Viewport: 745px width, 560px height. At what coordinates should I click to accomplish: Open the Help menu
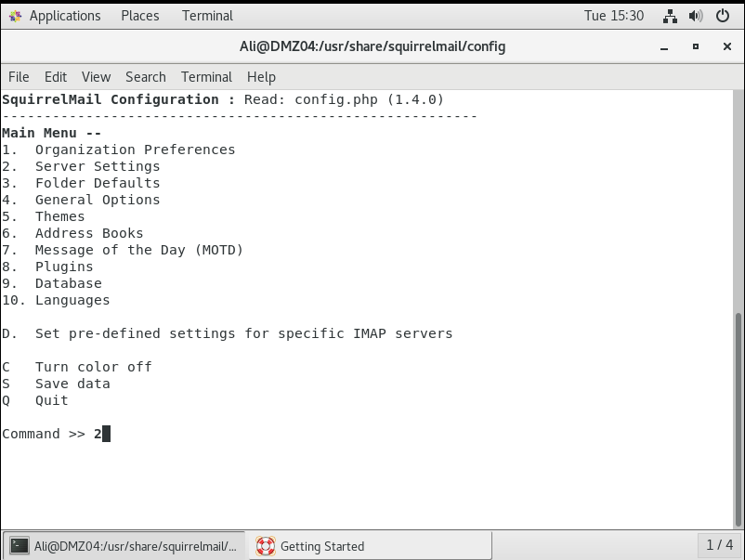pos(261,77)
